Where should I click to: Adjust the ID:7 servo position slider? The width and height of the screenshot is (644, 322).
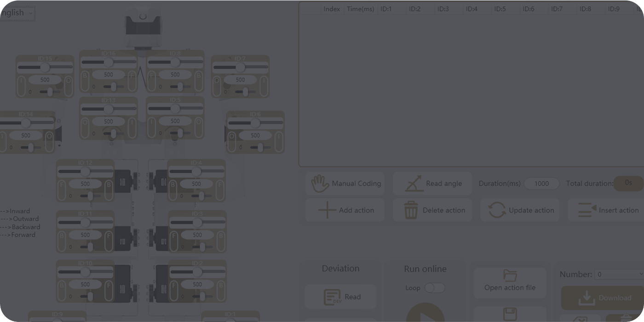[x=241, y=67]
